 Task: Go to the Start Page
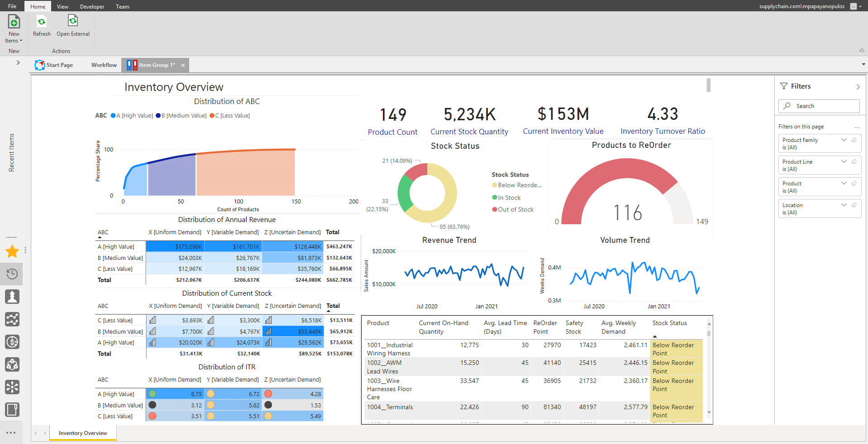coord(54,65)
